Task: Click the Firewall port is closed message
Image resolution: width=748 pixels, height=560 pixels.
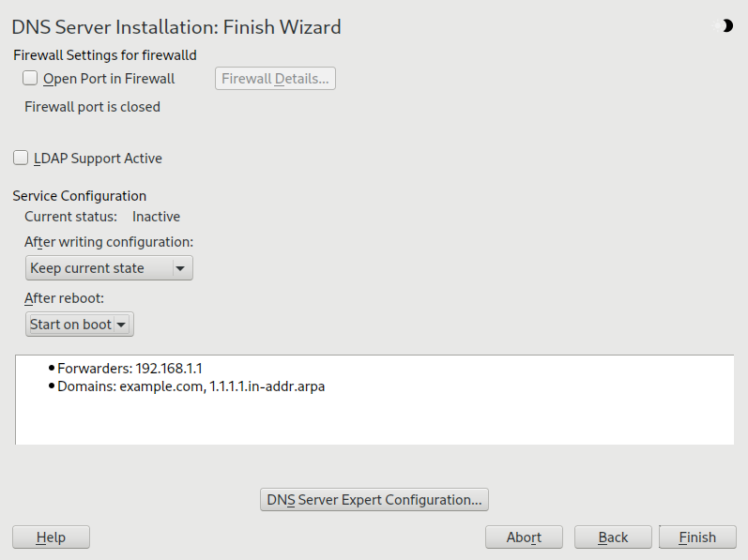Action: click(92, 107)
